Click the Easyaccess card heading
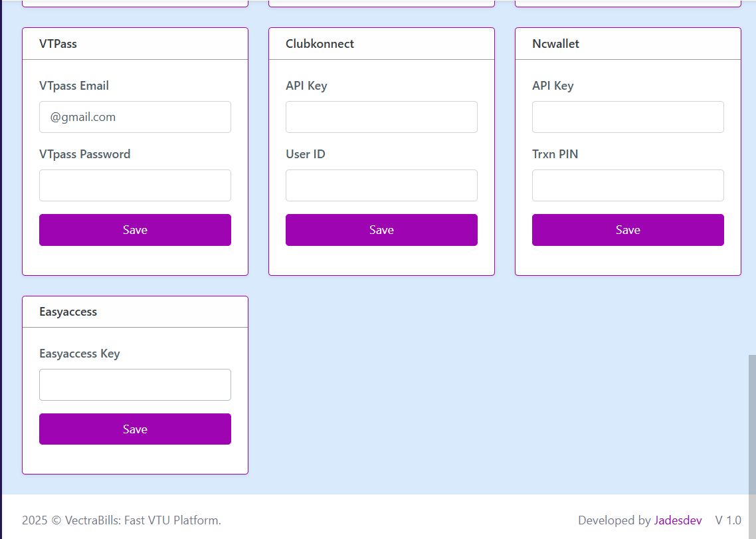756x539 pixels. pyautogui.click(x=68, y=312)
